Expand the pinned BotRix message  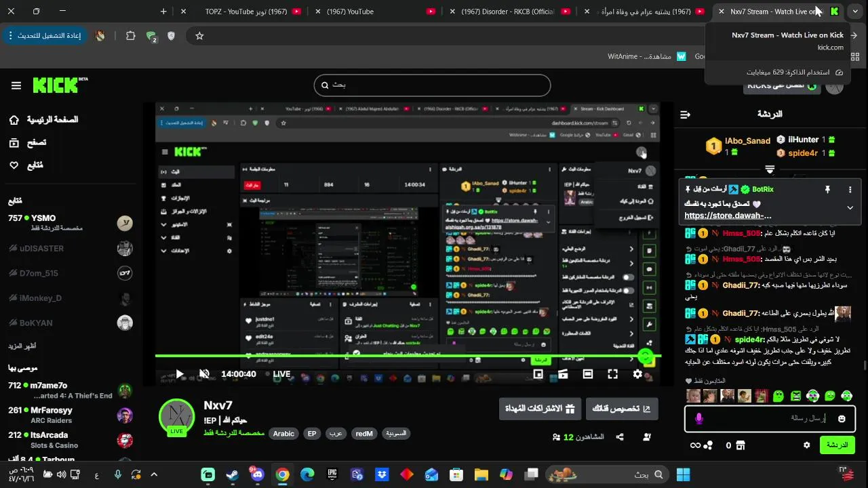click(850, 207)
